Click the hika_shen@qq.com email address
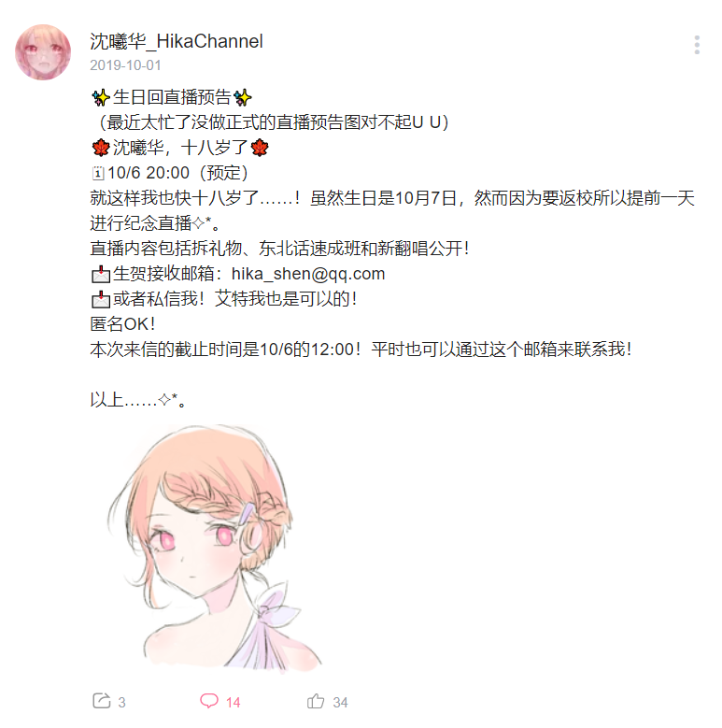 point(308,274)
